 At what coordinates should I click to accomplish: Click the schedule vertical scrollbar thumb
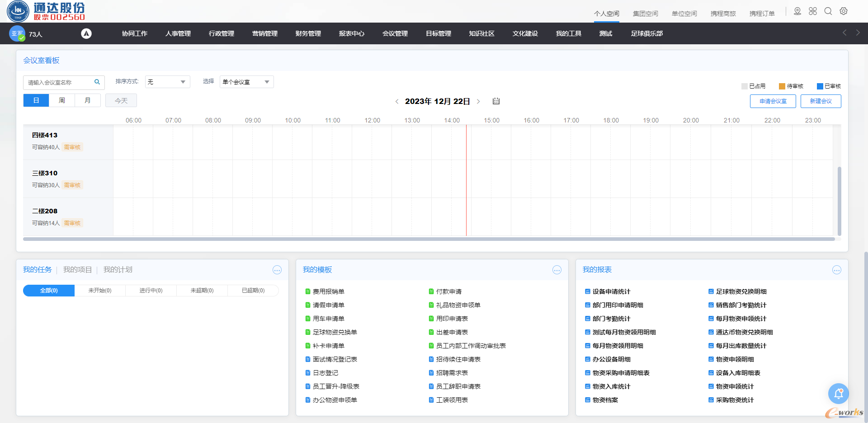840,201
